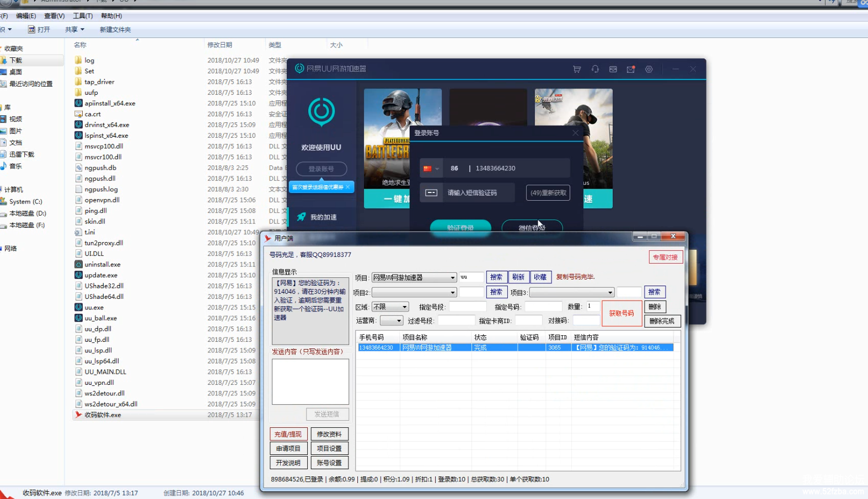Viewport: 868px width, 499px height.
Task: Click the 充值/提现 button
Action: click(x=288, y=434)
